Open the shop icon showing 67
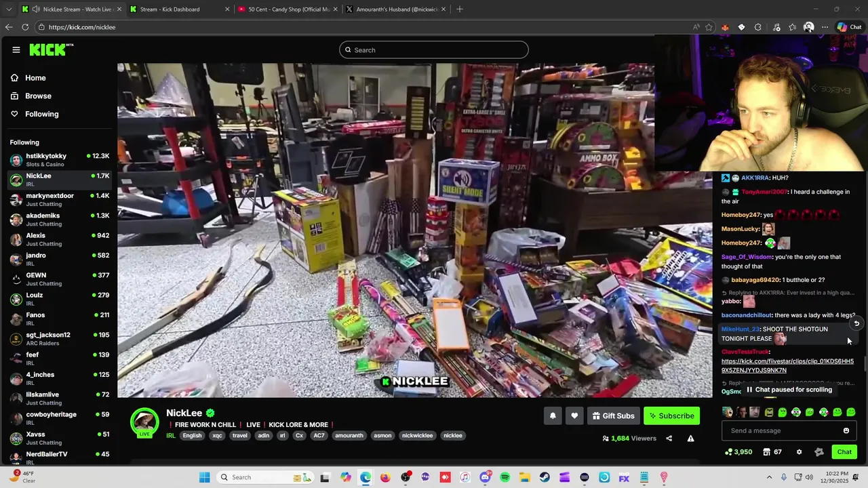Viewport: 868px width, 488px height. [772, 452]
